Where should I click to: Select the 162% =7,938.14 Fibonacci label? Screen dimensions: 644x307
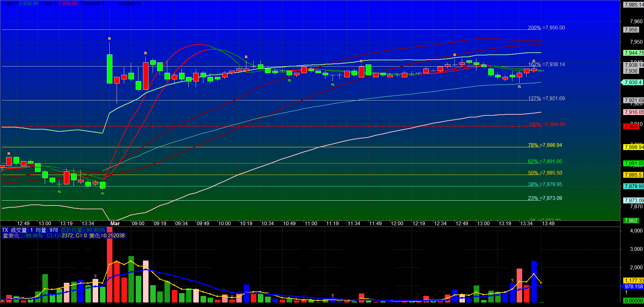click(546, 64)
